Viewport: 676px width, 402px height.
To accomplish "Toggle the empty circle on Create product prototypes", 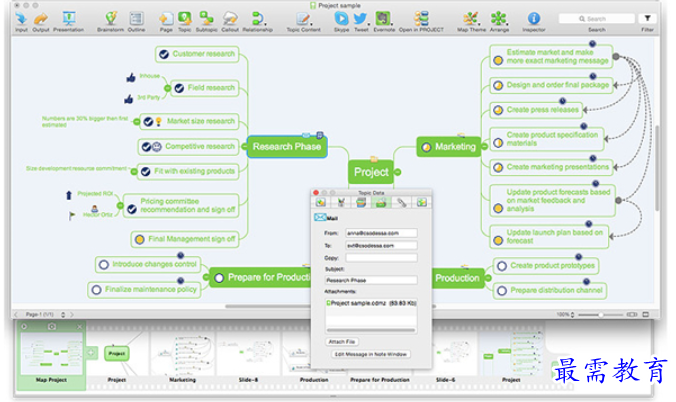I will [502, 266].
